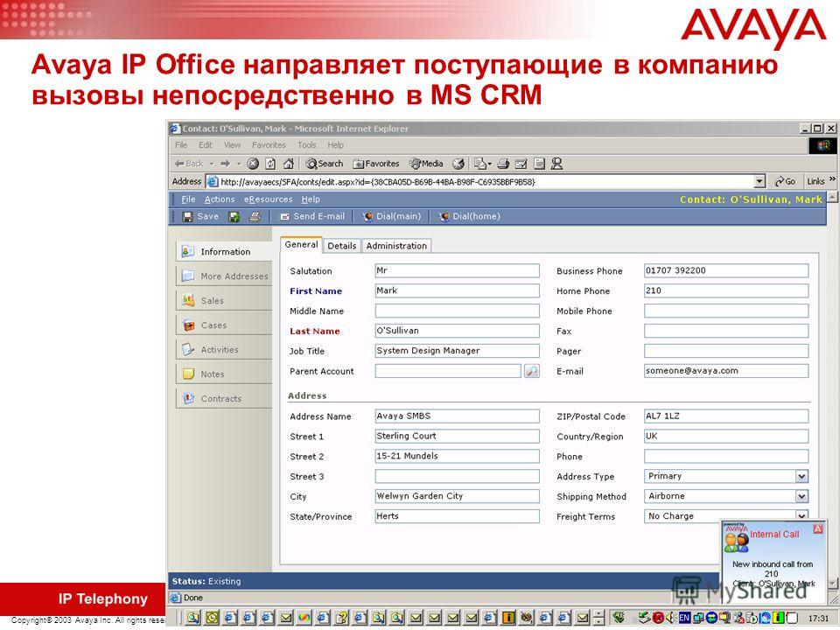Click the E-mail field
This screenshot has height=630, width=840.
click(726, 371)
